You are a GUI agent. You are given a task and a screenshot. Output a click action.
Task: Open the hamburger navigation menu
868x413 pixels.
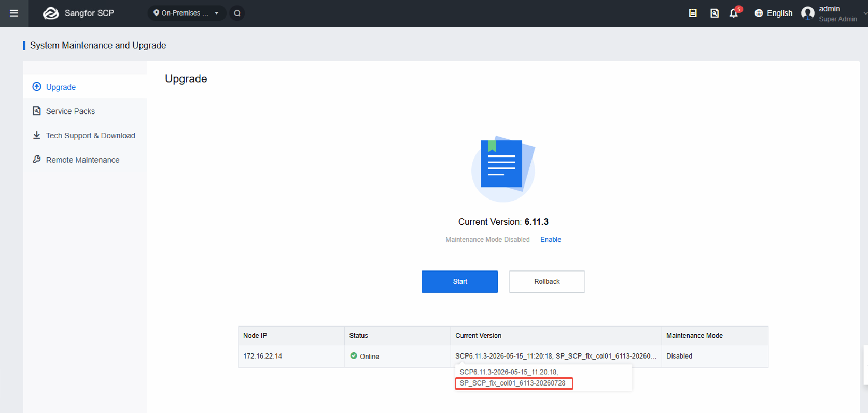tap(14, 13)
